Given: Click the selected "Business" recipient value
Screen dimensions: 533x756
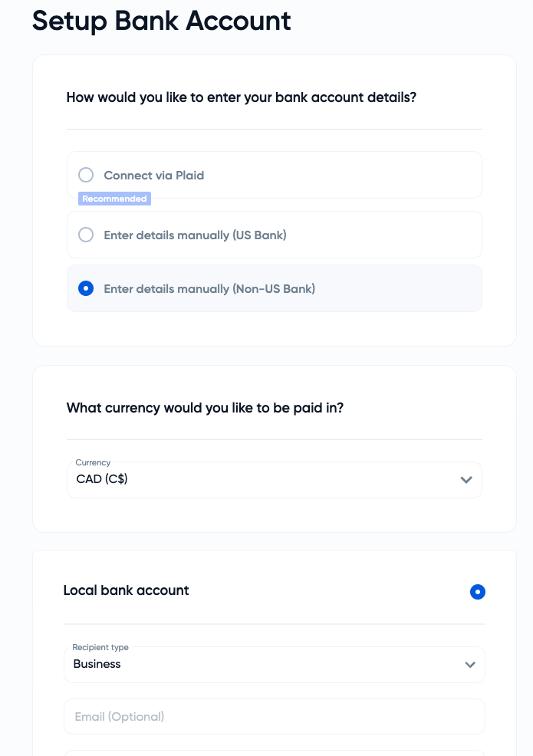Looking at the screenshot, I should point(97,664).
